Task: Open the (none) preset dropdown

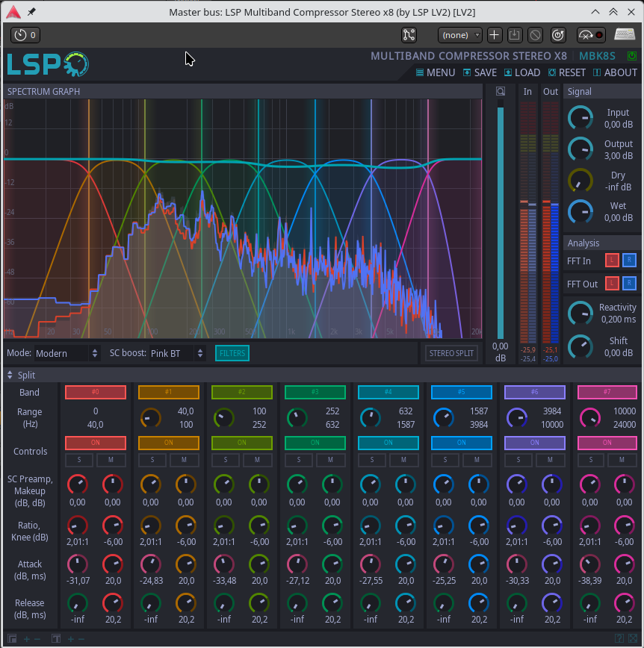Action: click(460, 35)
